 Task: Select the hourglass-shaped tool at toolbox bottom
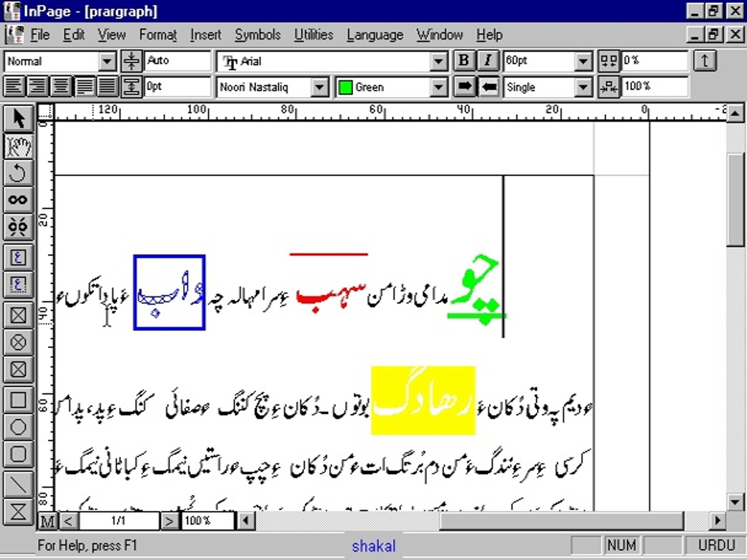point(18,512)
